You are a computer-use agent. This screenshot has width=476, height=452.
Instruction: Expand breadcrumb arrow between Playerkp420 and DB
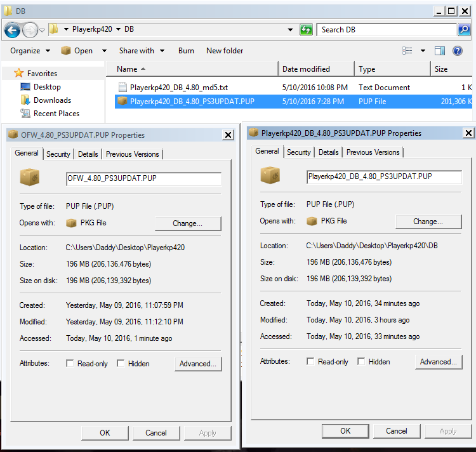[x=119, y=29]
